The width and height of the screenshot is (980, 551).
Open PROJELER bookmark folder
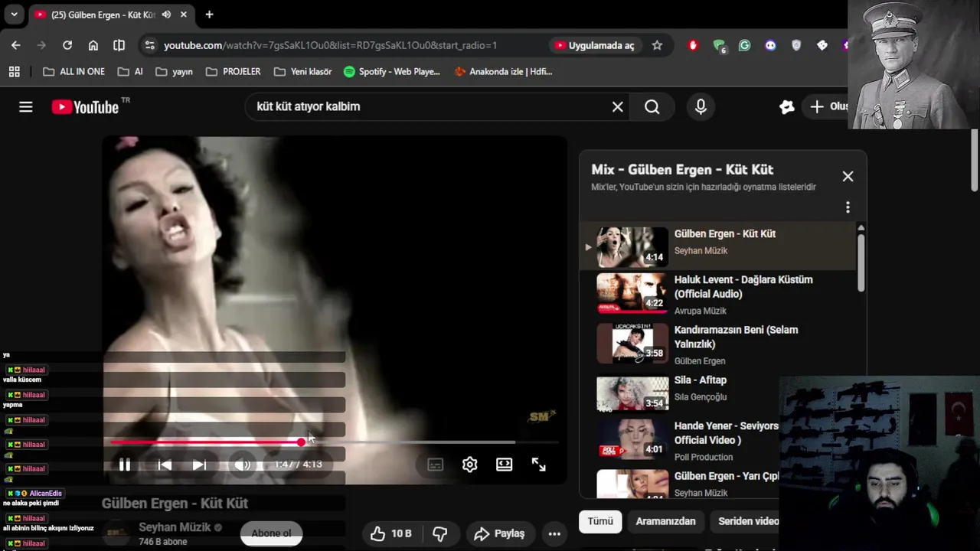[234, 72]
